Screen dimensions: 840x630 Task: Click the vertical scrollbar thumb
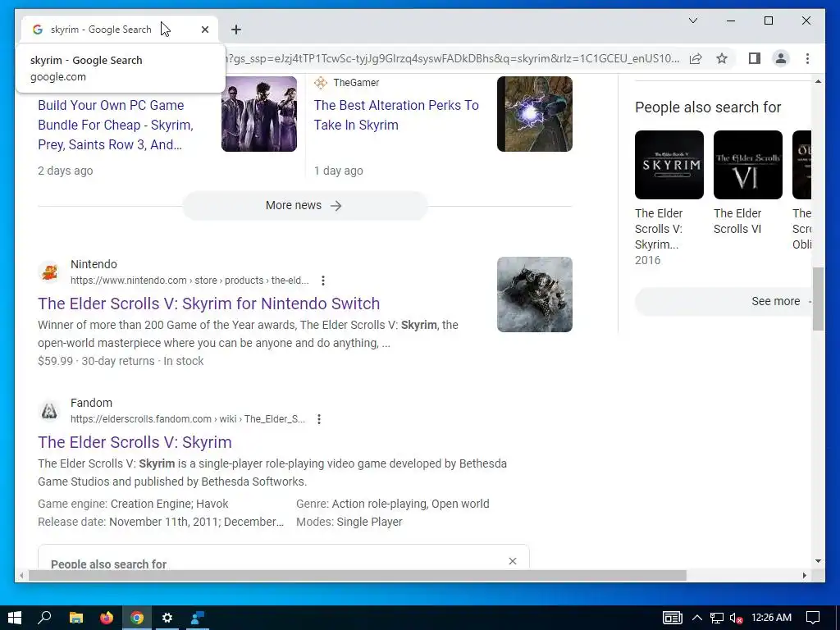(x=818, y=299)
